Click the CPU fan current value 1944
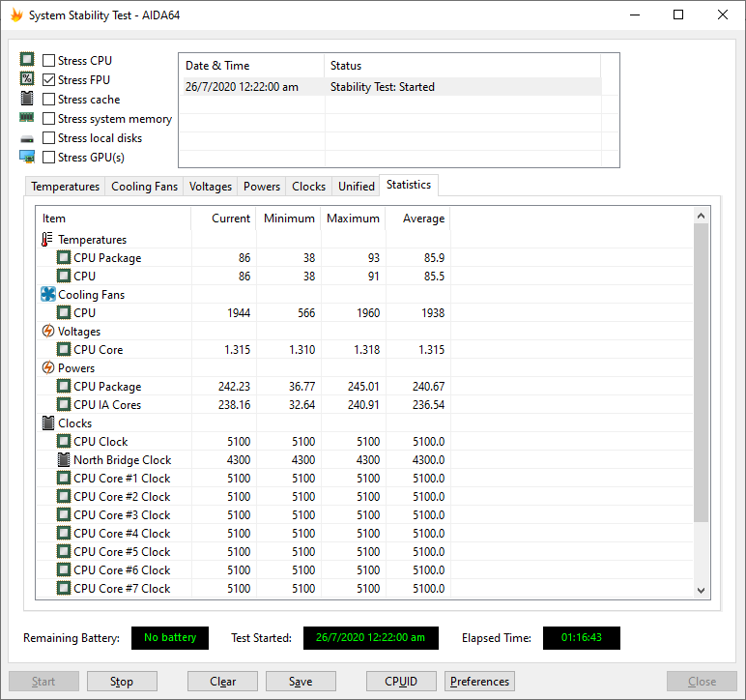The height and width of the screenshot is (700, 746). pyautogui.click(x=239, y=312)
